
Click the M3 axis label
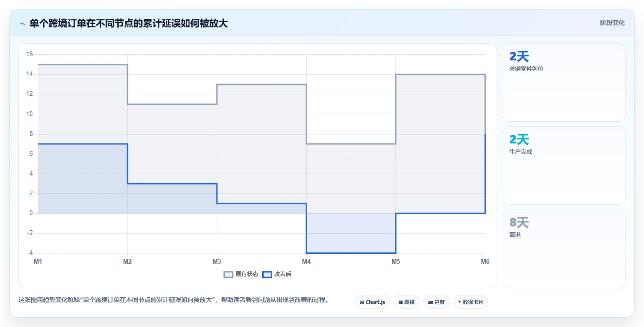pos(217,261)
